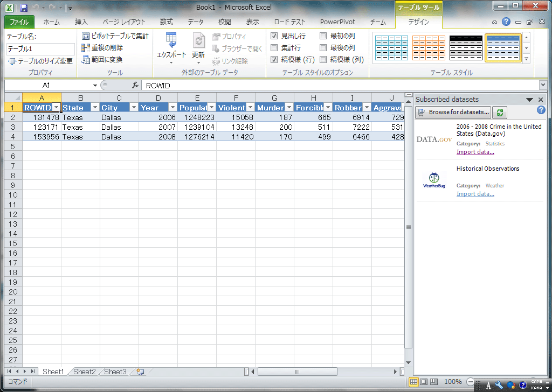Switch to Page Layout view in status bar
The image size is (552, 392).
click(424, 382)
